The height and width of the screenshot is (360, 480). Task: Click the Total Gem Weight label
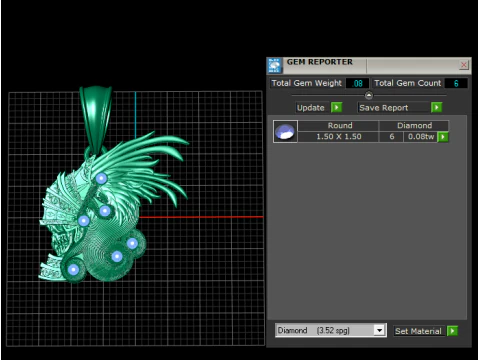pyautogui.click(x=307, y=83)
